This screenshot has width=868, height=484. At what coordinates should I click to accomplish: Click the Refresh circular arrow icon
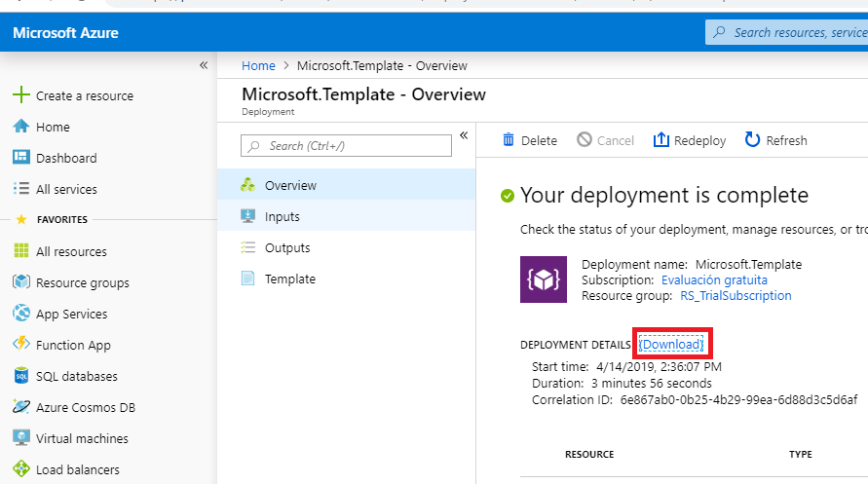(x=752, y=139)
